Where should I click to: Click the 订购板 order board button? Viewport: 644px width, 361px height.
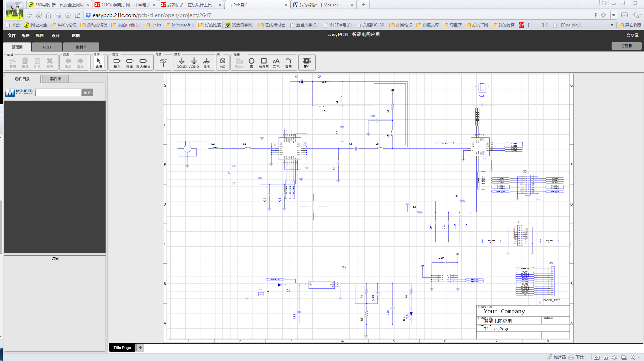click(x=627, y=46)
